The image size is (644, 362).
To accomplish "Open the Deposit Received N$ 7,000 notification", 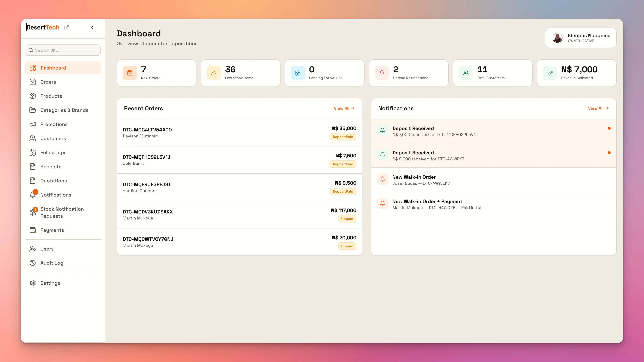I will [x=493, y=131].
